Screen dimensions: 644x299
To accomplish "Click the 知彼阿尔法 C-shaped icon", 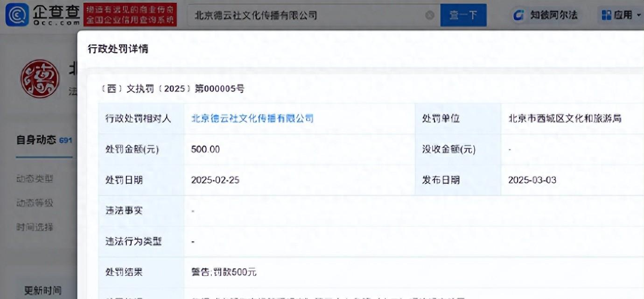I will click(x=518, y=15).
